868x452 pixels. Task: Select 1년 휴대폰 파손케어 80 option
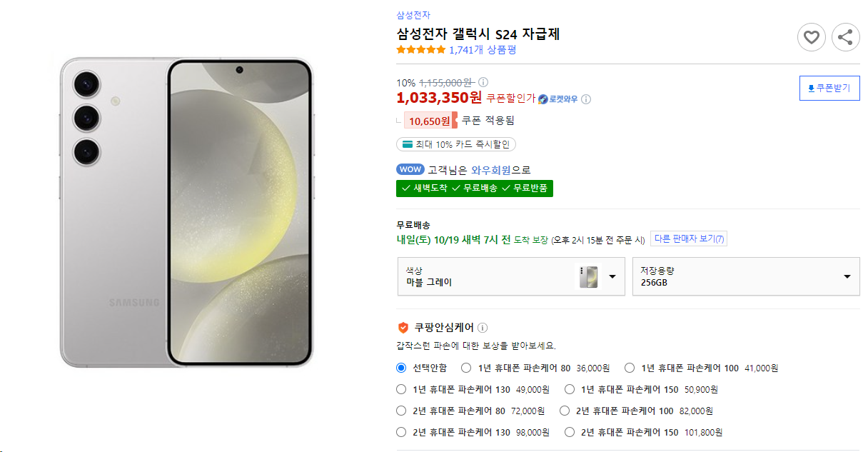[466, 368]
